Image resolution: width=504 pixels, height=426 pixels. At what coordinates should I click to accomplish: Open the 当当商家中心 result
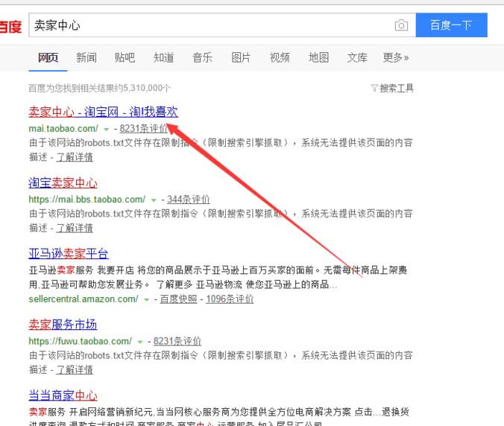[x=63, y=395]
